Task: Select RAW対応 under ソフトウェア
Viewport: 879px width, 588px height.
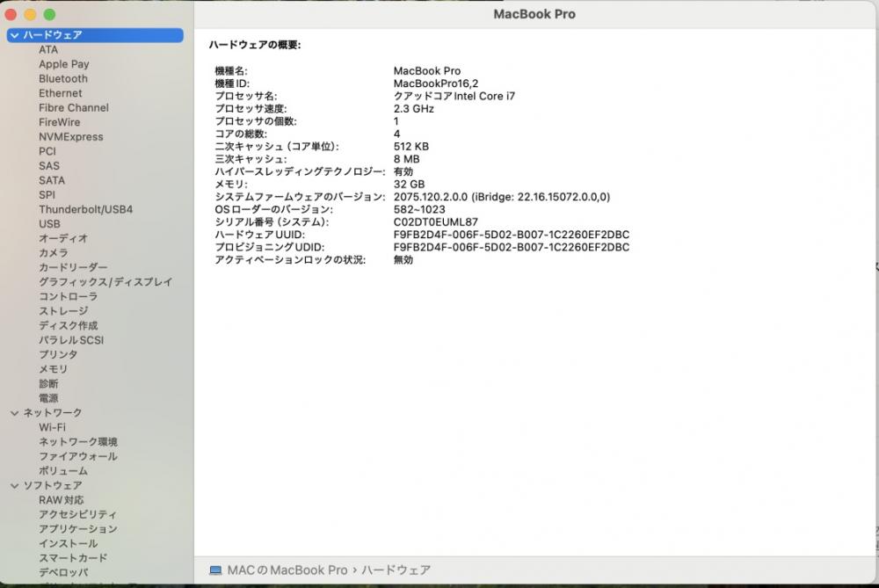Action: (62, 501)
